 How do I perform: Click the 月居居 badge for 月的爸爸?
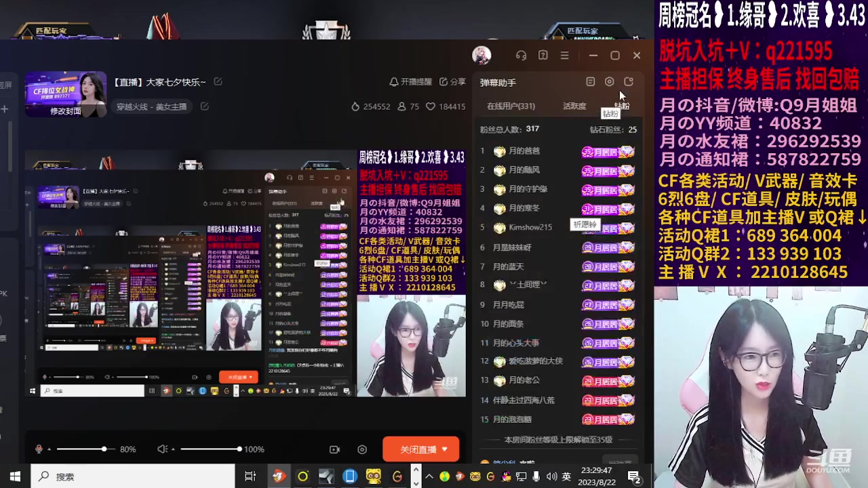pos(608,152)
